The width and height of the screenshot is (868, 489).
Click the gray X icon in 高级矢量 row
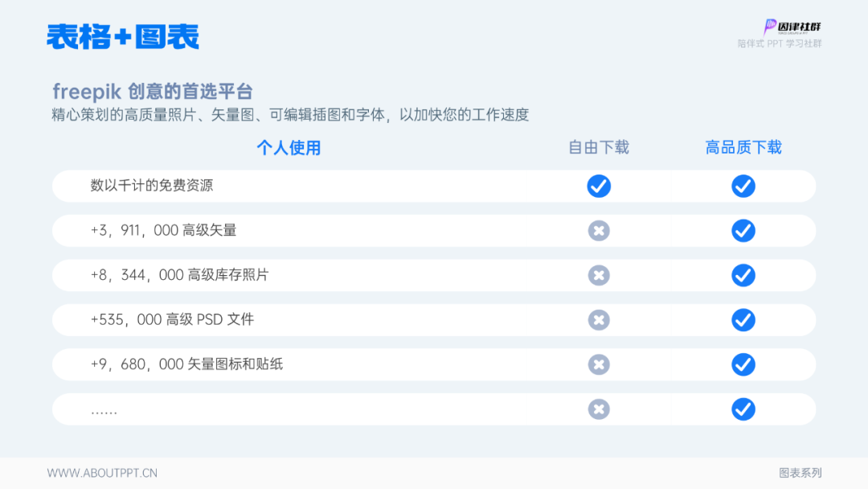coord(599,231)
